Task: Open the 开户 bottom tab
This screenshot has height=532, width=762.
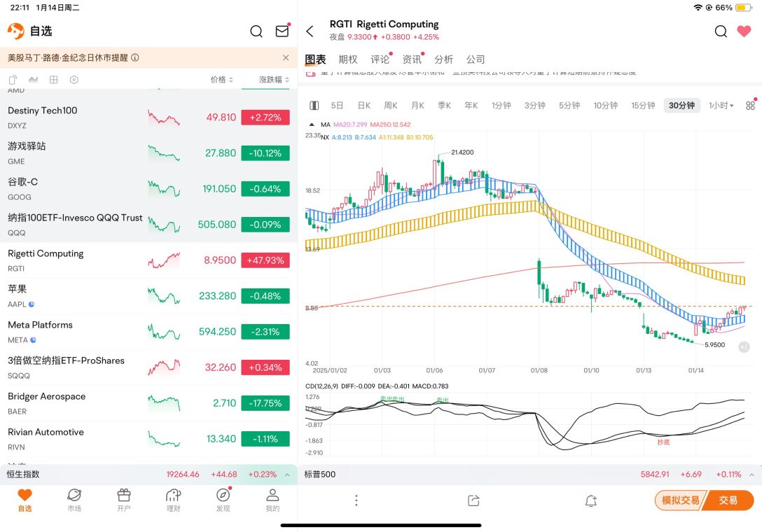Action: [x=124, y=500]
